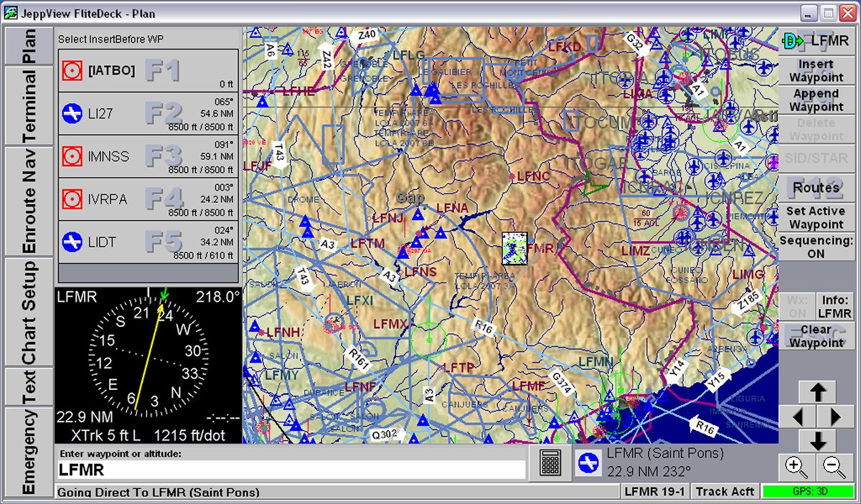Switch to the Terminal tab

(29, 106)
